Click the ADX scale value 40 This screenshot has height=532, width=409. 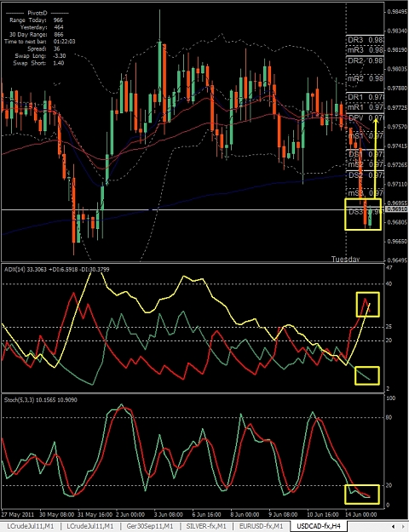(x=389, y=283)
